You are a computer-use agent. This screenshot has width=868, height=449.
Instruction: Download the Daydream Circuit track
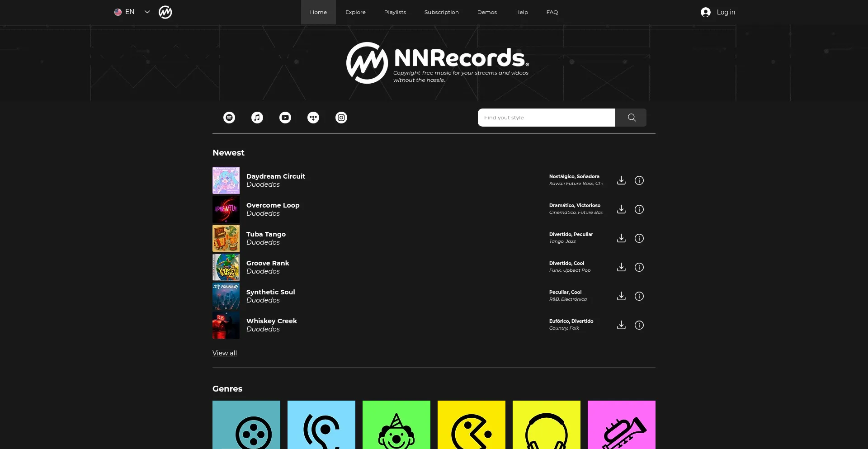click(x=621, y=180)
